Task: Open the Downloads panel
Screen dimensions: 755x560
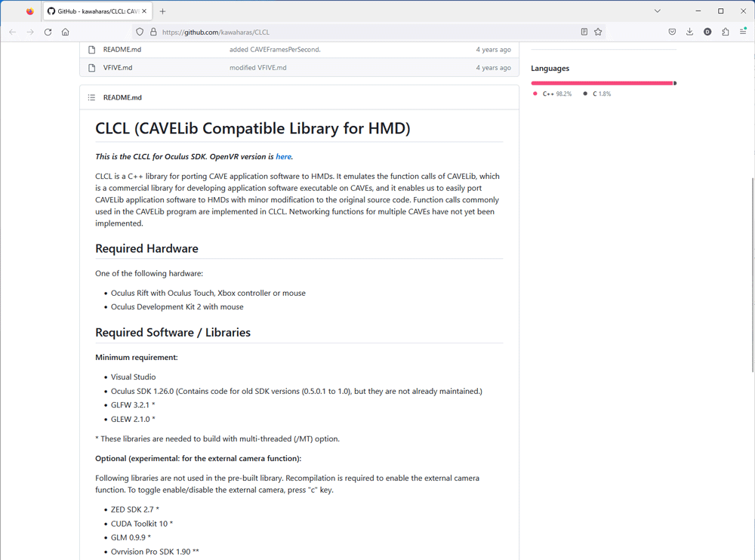Action: click(690, 32)
